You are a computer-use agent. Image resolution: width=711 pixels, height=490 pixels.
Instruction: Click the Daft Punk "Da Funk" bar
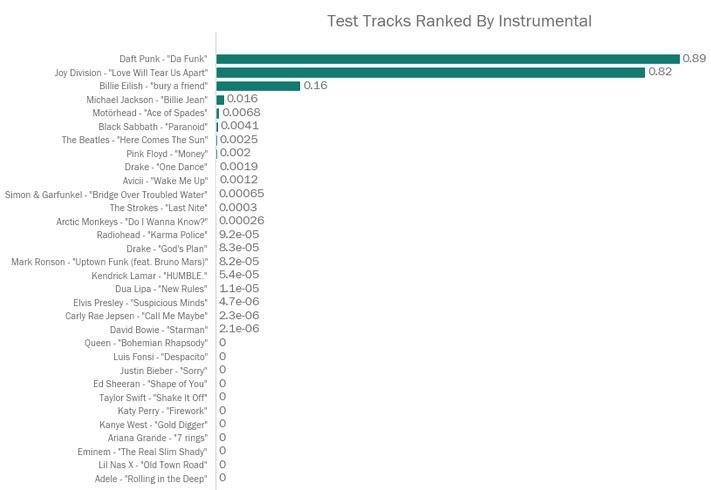pos(448,59)
